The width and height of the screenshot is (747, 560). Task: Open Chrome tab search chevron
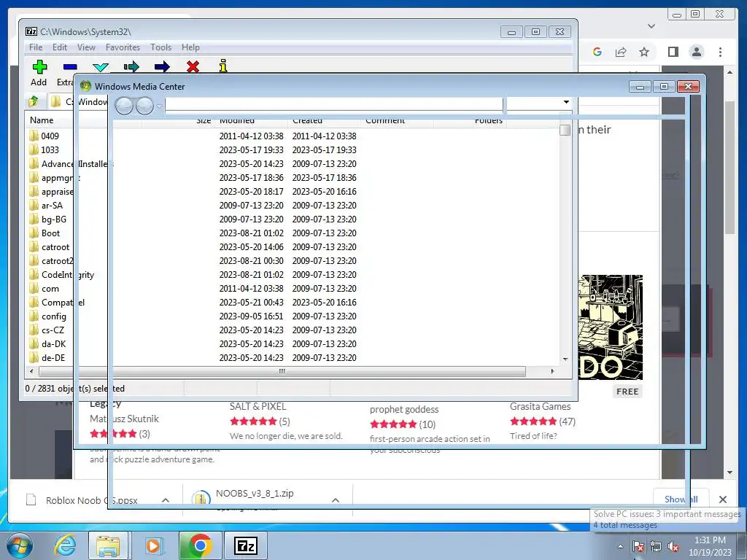[651, 26]
